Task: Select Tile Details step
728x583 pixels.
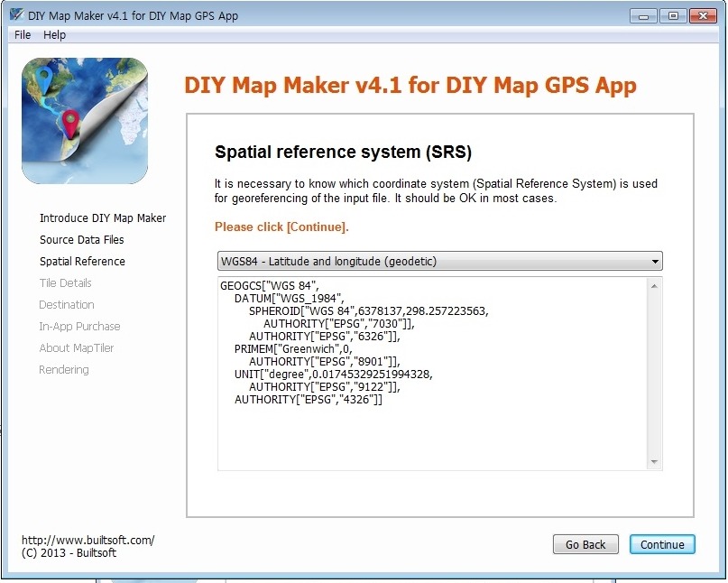Action: (x=66, y=282)
